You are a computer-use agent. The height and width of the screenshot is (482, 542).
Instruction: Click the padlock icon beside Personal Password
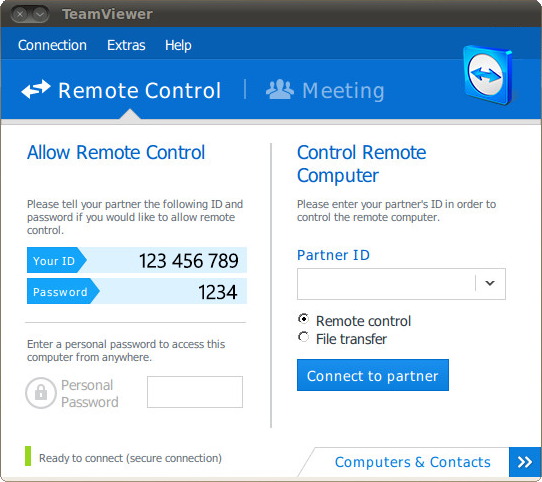41,392
